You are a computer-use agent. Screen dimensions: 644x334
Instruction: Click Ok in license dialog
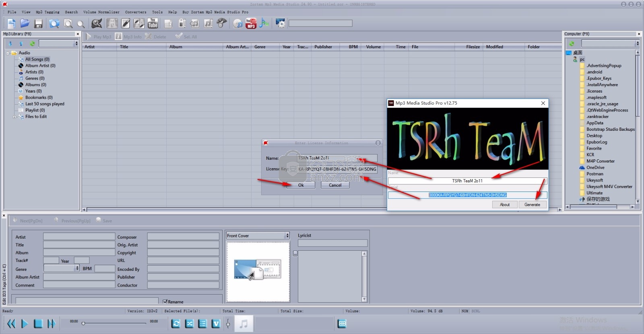[x=301, y=185]
